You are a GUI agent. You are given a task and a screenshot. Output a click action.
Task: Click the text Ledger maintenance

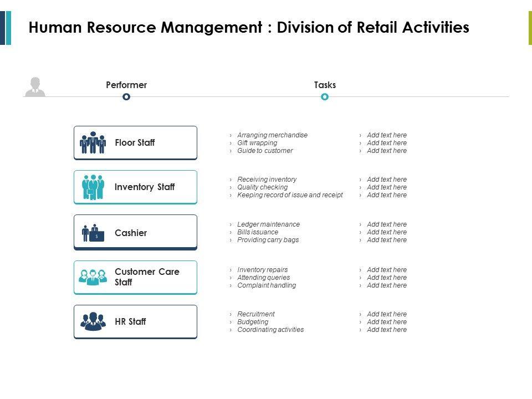pyautogui.click(x=268, y=224)
